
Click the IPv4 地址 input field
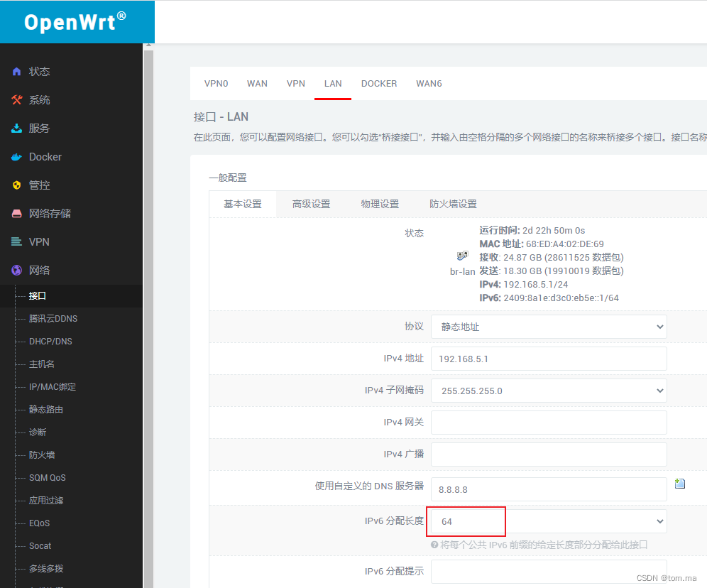pyautogui.click(x=548, y=358)
